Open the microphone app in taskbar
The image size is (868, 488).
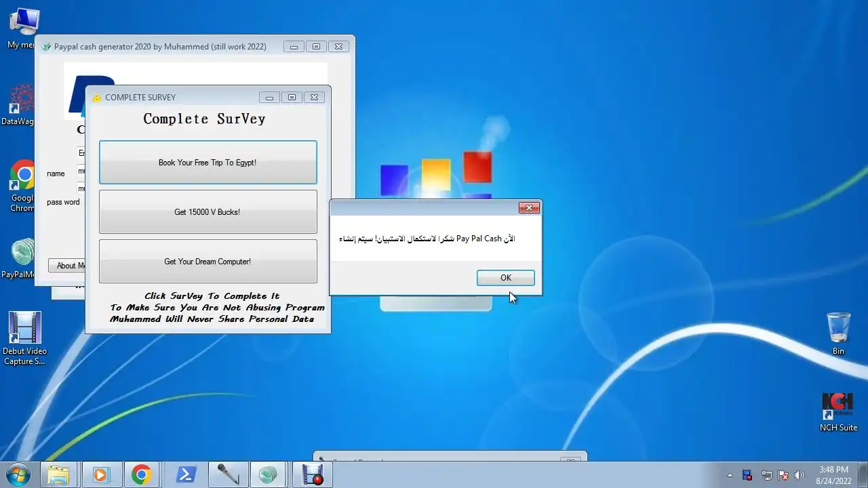227,475
